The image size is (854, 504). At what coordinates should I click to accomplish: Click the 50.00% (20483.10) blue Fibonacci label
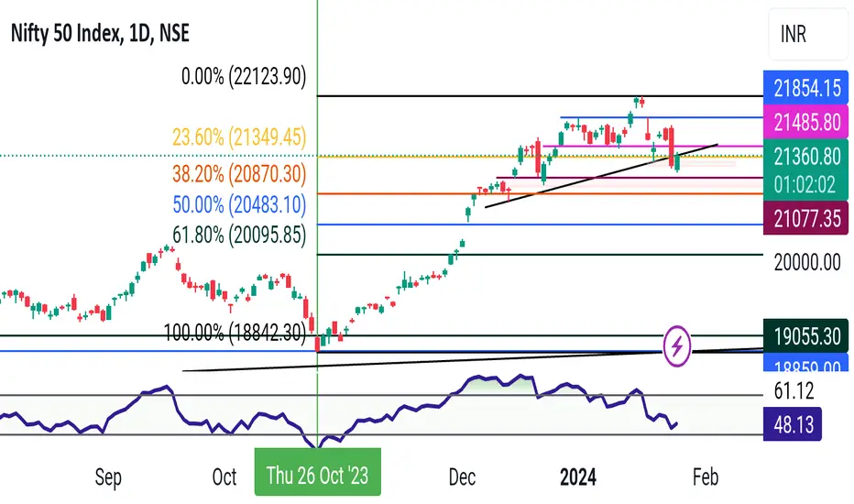pos(239,204)
